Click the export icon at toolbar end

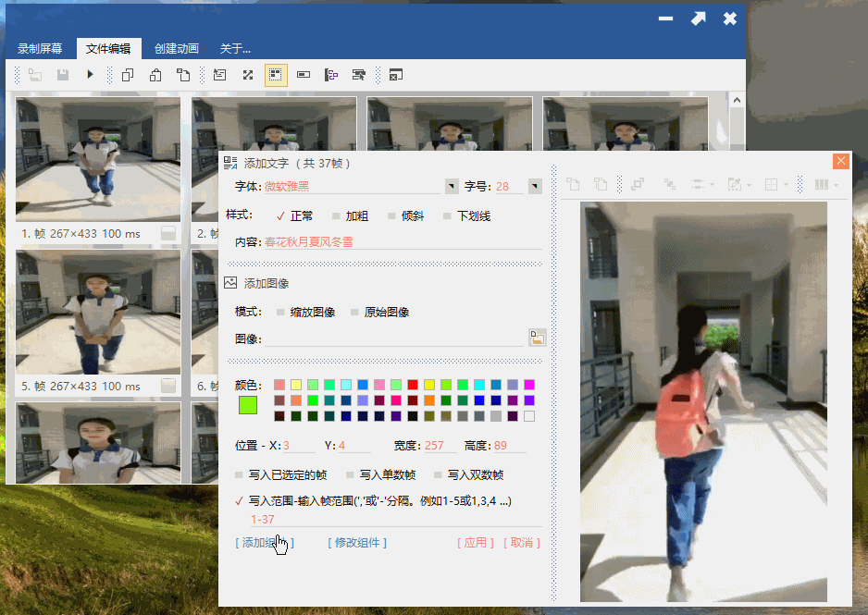395,75
